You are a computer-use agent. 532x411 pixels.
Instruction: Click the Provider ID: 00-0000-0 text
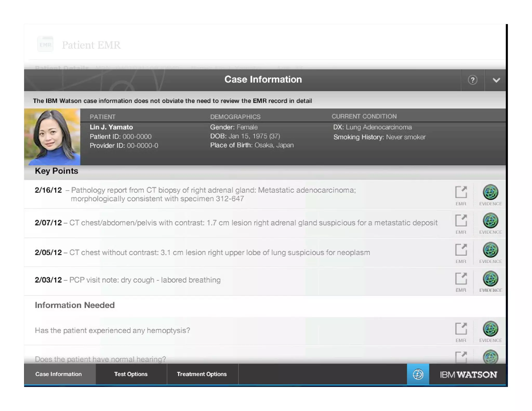(124, 145)
